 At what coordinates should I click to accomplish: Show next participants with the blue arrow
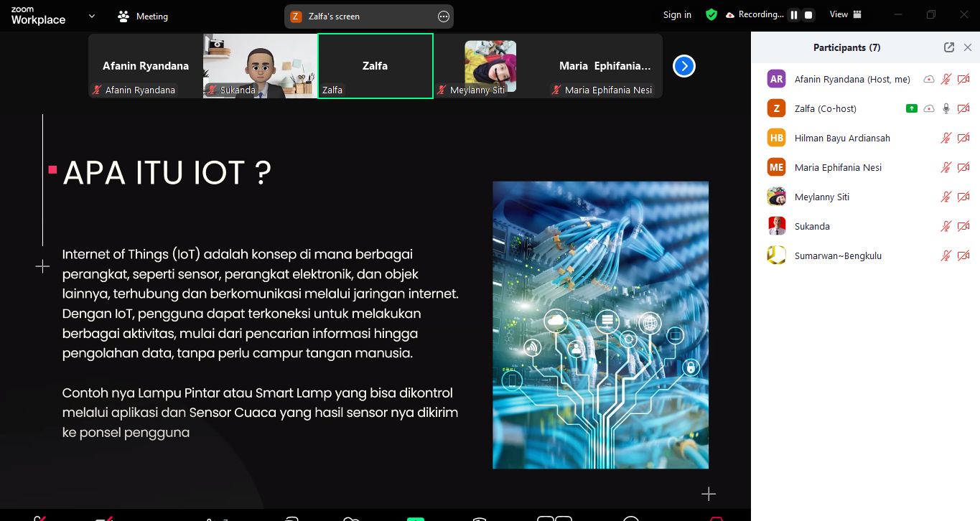(x=684, y=66)
